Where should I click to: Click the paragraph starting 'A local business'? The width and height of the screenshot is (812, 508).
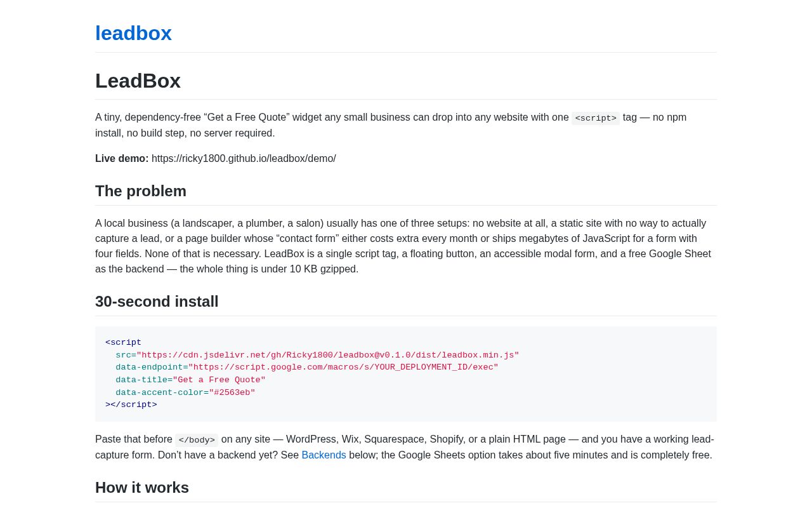(x=406, y=246)
